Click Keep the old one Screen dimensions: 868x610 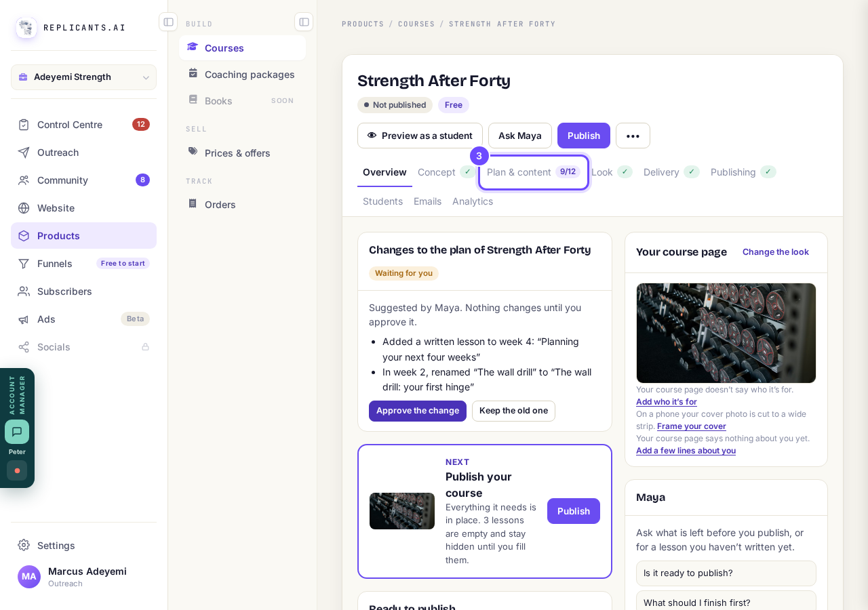pos(513,411)
